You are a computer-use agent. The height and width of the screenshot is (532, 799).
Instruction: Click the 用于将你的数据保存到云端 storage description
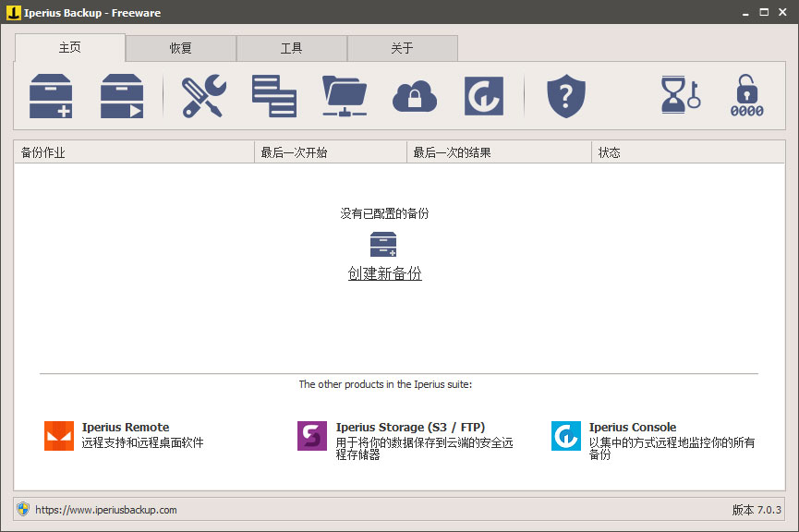(x=424, y=449)
